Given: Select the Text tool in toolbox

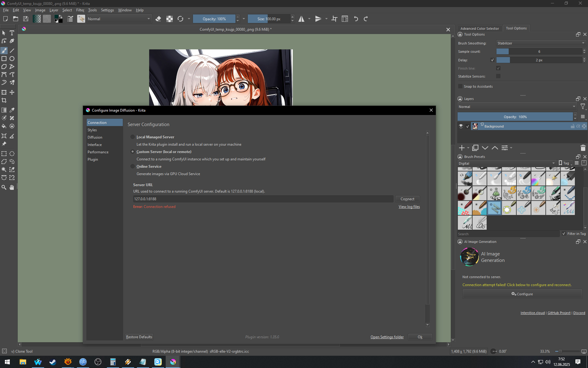Looking at the screenshot, I should [12, 33].
